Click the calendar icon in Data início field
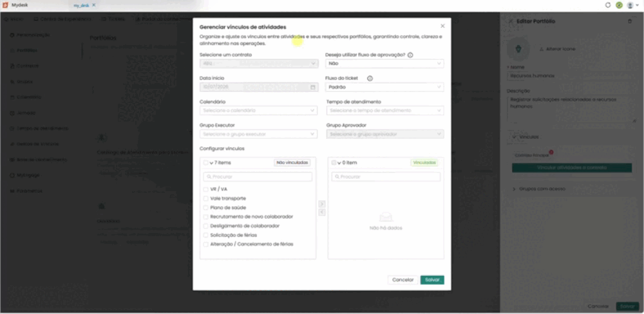The height and width of the screenshot is (314, 644). [x=312, y=87]
